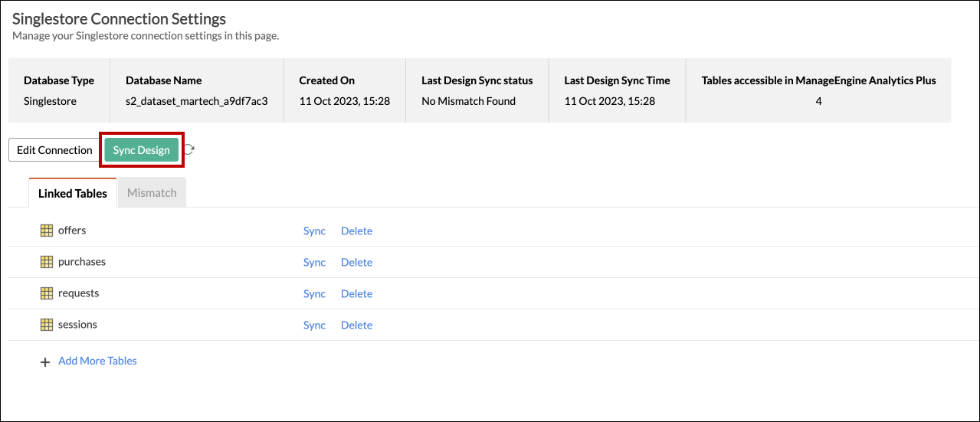Switch to the Mismatch tab

152,193
